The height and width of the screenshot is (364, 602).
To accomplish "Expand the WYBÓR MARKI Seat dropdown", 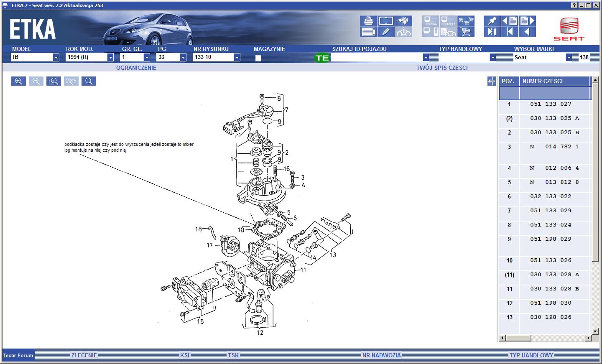I will tap(569, 58).
